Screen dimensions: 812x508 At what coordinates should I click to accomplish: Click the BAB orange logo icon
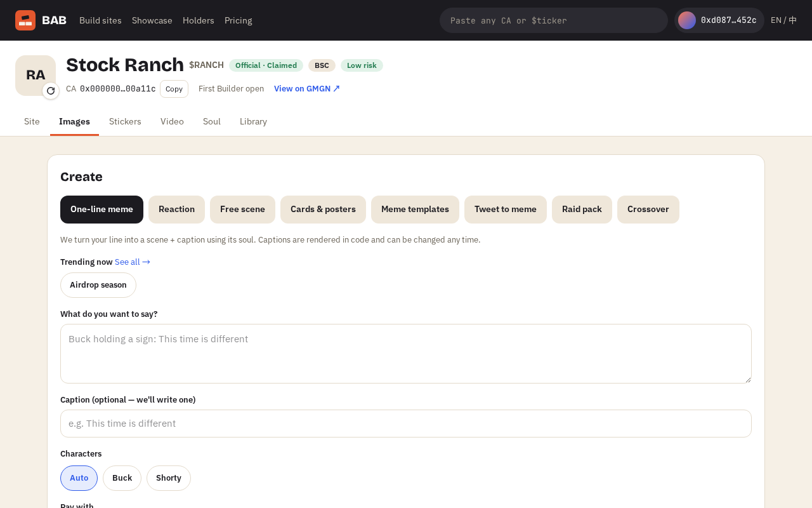point(25,20)
